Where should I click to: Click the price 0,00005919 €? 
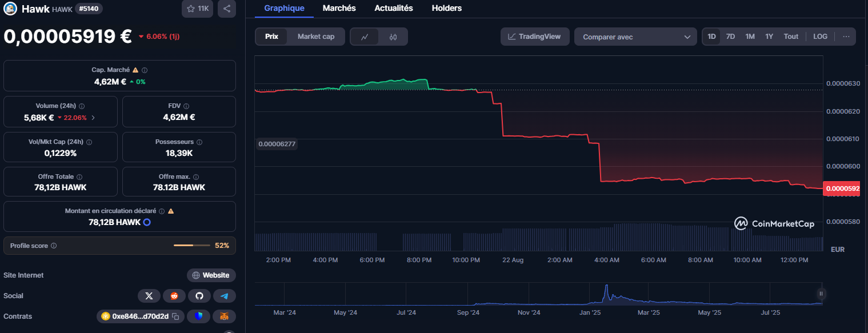pyautogui.click(x=68, y=37)
